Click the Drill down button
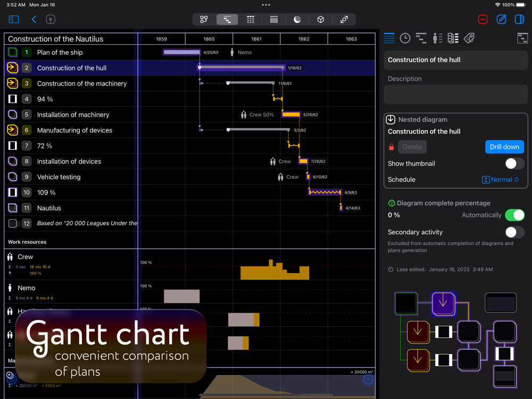Image resolution: width=532 pixels, height=399 pixels. pyautogui.click(x=504, y=147)
